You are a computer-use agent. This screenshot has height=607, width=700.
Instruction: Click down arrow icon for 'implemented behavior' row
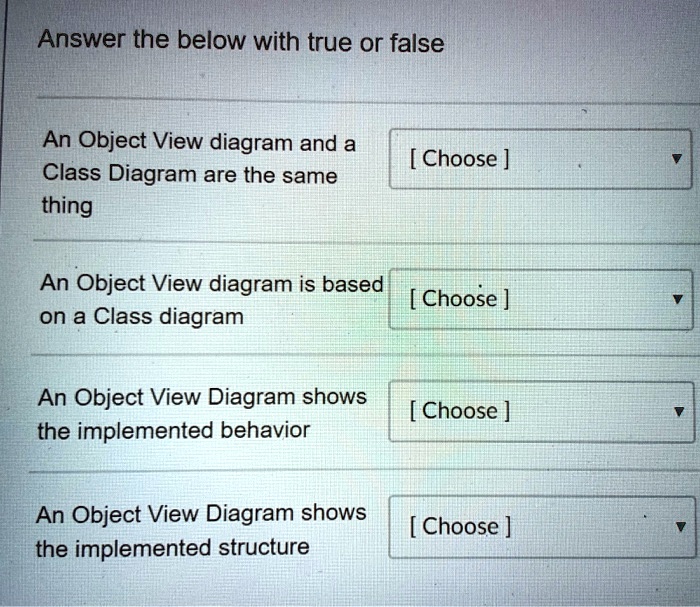pyautogui.click(x=677, y=412)
